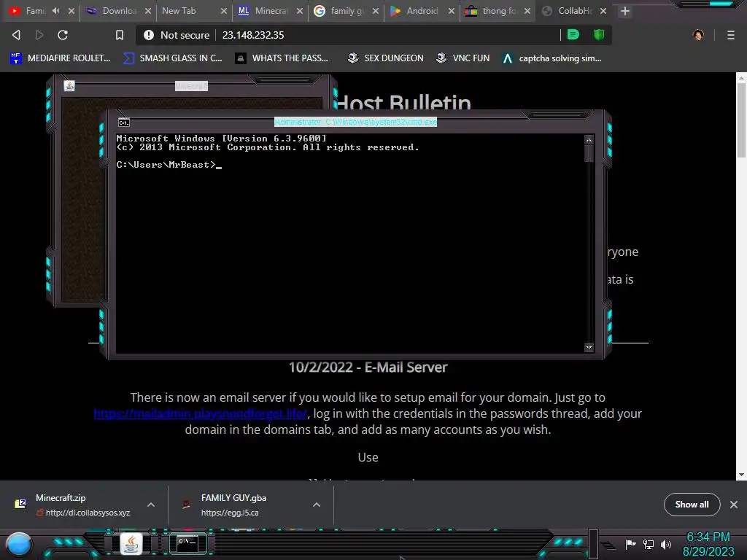Open MEDIAFIRE ROULET... bookmark
The image size is (747, 560).
pos(61,58)
